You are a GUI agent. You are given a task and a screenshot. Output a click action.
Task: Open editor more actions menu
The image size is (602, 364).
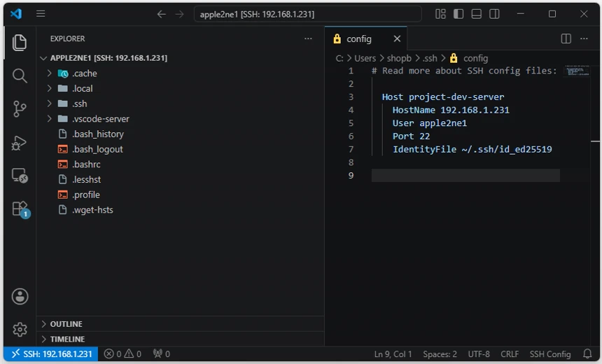pyautogui.click(x=584, y=38)
